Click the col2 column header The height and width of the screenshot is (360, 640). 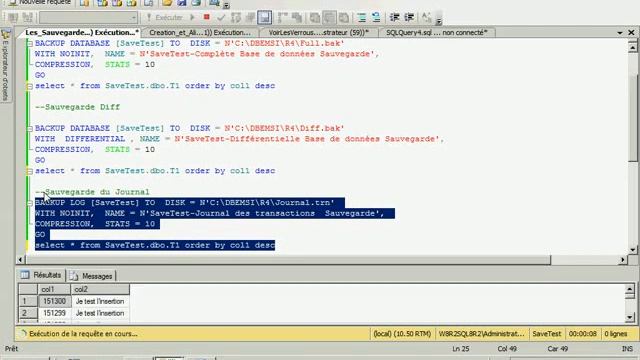click(100, 289)
